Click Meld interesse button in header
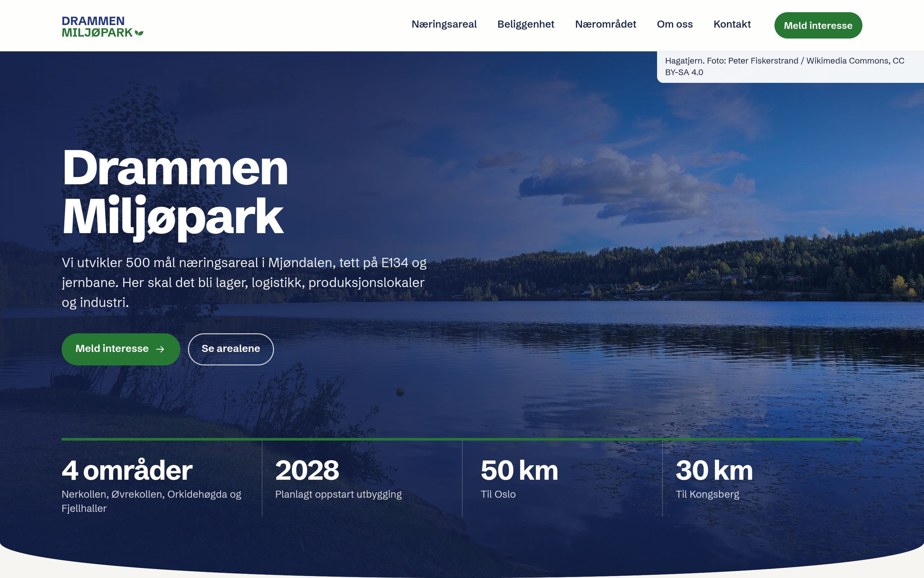The width and height of the screenshot is (924, 578). tap(818, 25)
